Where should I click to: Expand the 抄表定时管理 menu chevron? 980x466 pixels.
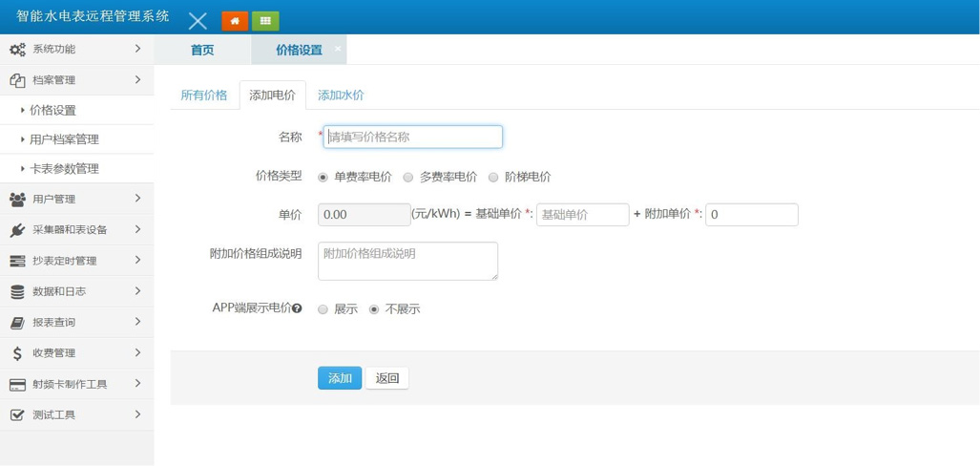(137, 260)
